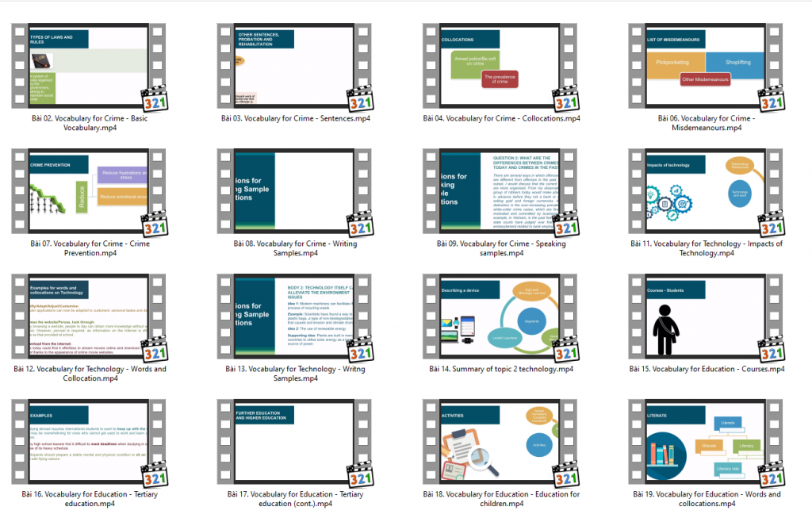Viewport: 812px width, 518px height.
Task: Click media player badge on Bài 09 file
Action: tap(566, 223)
